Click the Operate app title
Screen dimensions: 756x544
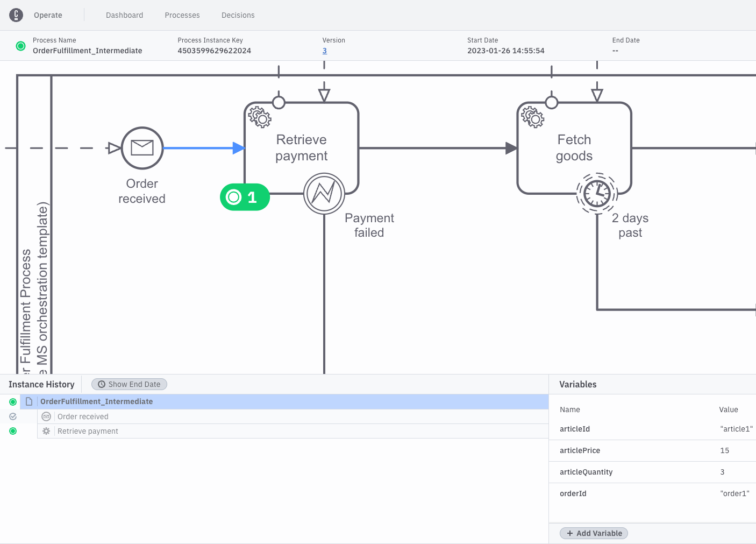tap(48, 15)
